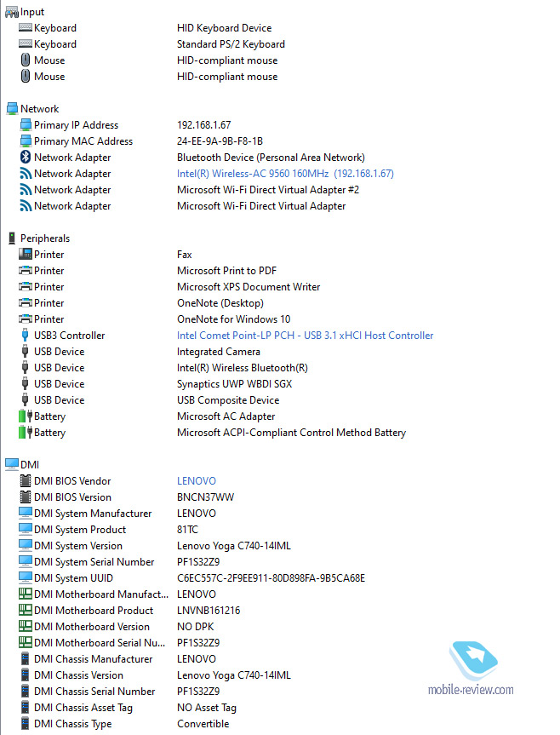Image resolution: width=560 pixels, height=735 pixels.
Task: Click the printer icon of OneNote (Desktop)
Action: [x=26, y=303]
